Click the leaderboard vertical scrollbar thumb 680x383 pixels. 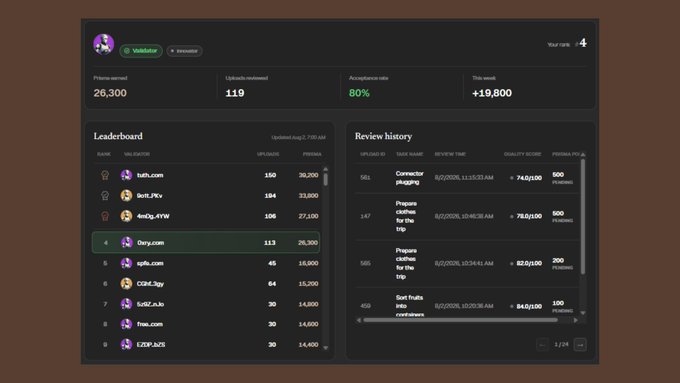[326, 179]
